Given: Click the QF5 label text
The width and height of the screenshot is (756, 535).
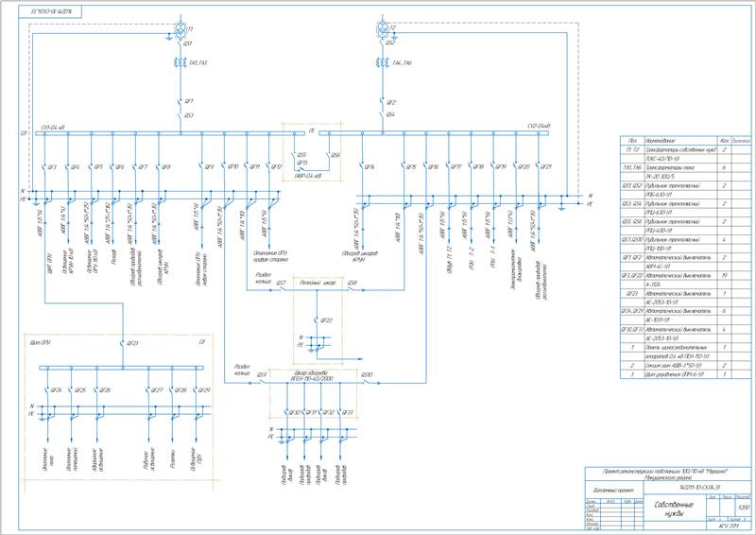Looking at the screenshot, I should coord(98,167).
